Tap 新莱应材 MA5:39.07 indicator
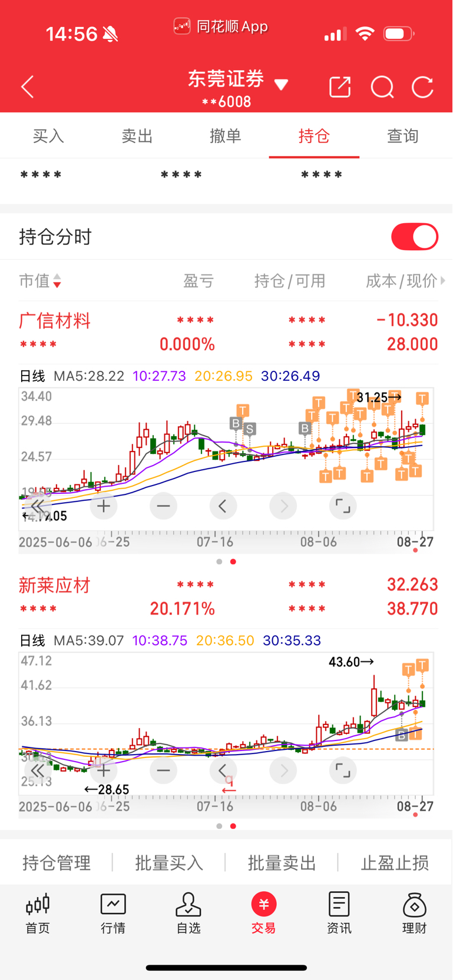 pos(89,640)
